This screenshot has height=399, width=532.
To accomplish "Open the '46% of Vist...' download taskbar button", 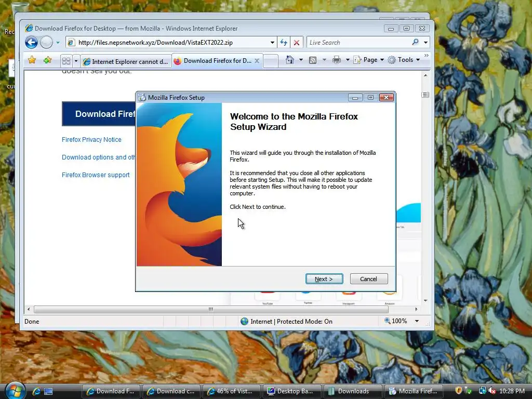I will point(231,391).
